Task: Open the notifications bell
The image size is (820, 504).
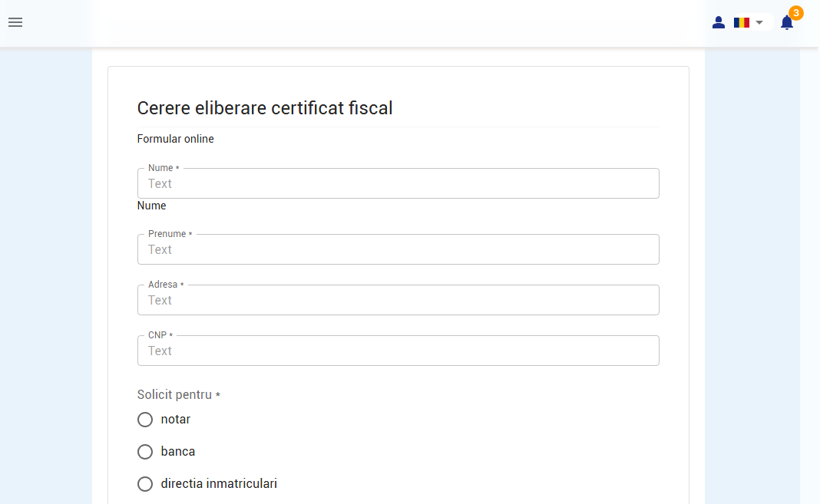Action: pyautogui.click(x=786, y=23)
